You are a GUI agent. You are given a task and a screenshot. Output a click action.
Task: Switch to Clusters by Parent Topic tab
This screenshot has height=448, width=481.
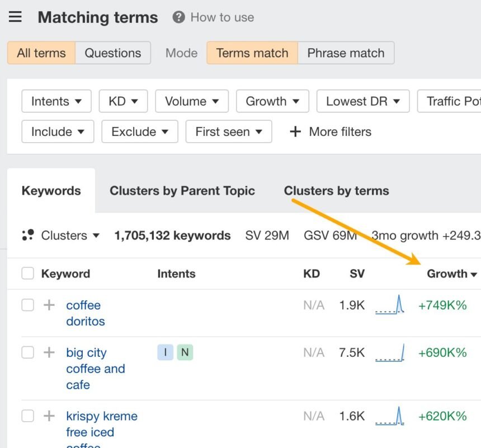coord(182,191)
